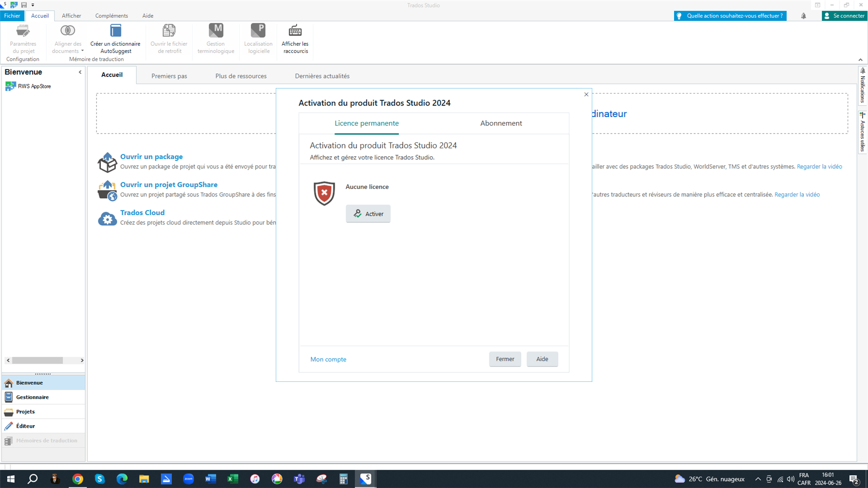
Task: Open the Aide ribbon tab
Action: click(148, 16)
